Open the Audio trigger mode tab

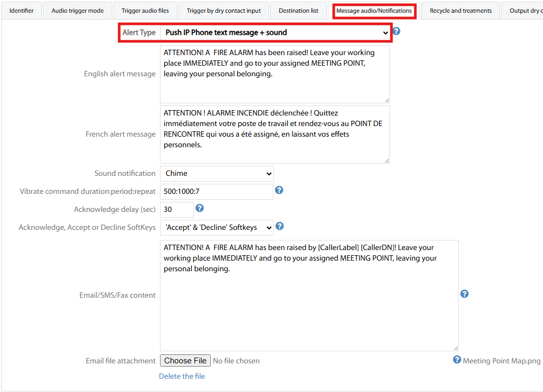tap(77, 11)
